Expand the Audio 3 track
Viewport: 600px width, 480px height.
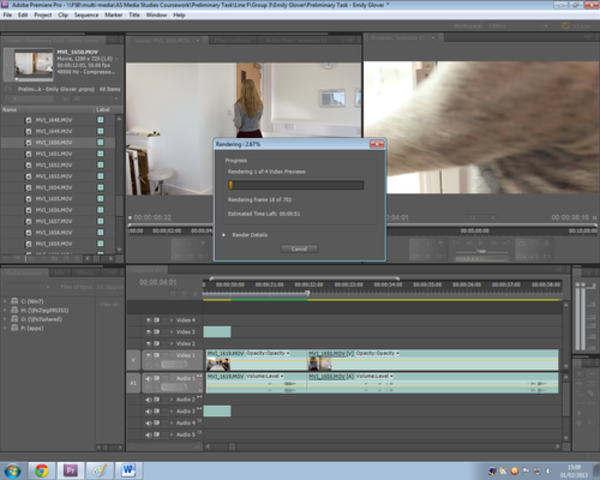coord(172,411)
